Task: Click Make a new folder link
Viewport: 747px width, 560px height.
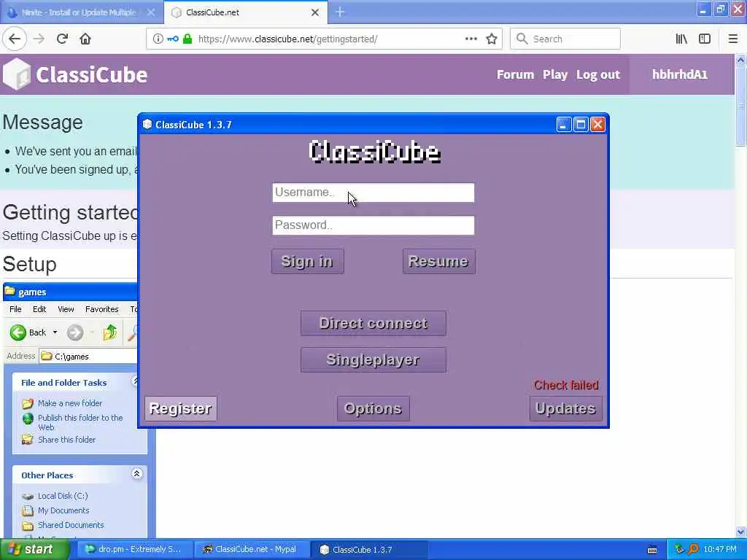Action: (x=70, y=402)
